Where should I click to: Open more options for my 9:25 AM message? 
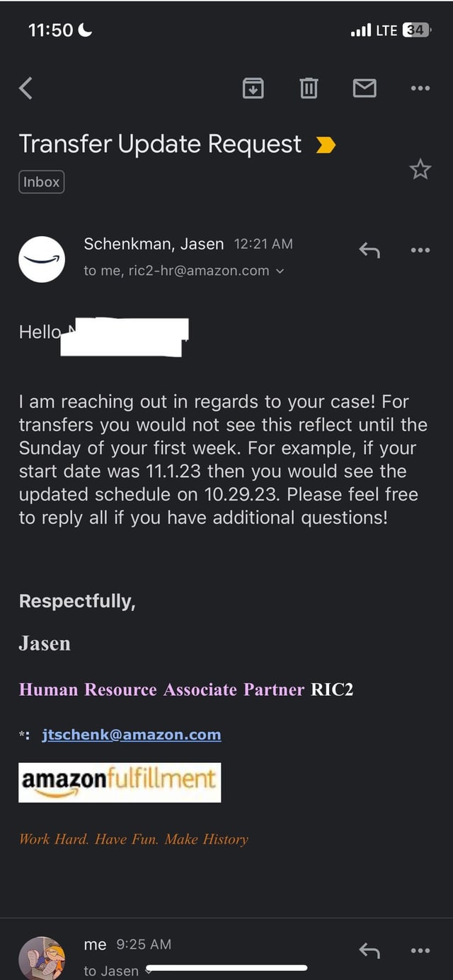click(420, 951)
